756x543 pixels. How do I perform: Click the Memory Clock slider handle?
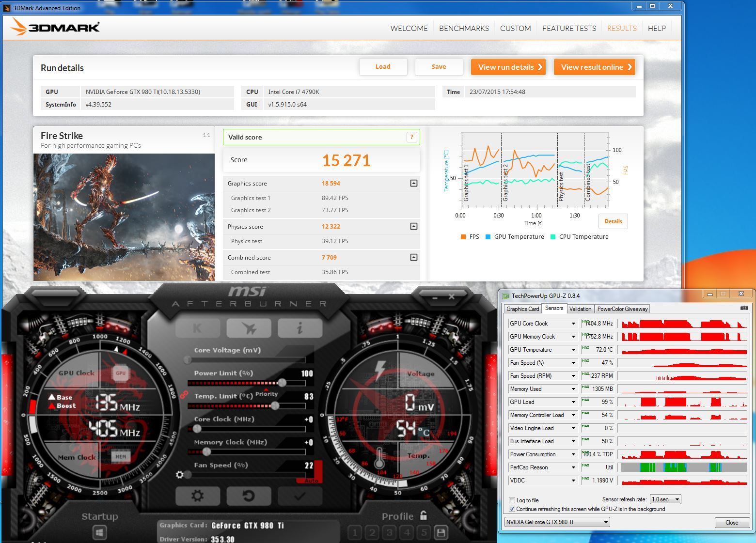(206, 452)
